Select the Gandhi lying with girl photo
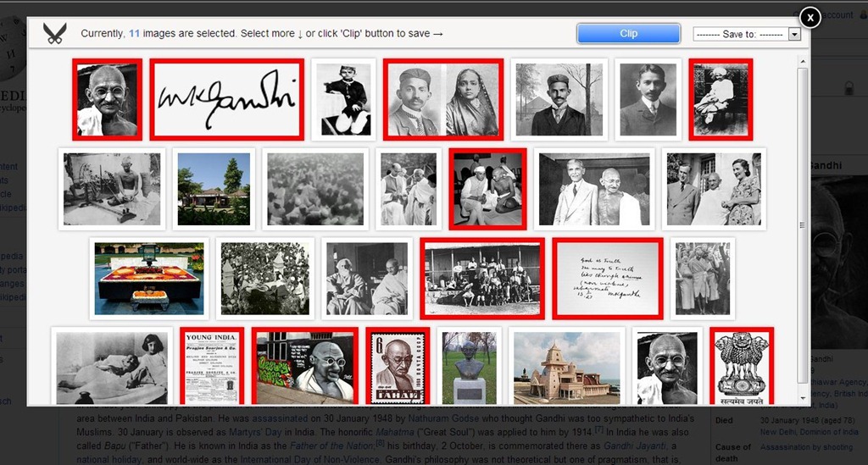Screen dimensions: 868x465 click(112, 367)
